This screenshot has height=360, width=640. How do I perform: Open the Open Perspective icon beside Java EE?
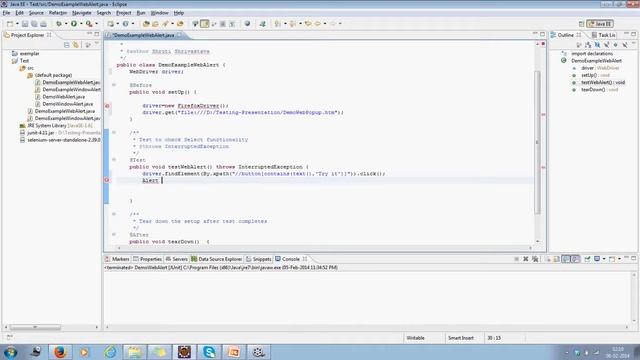click(582, 24)
